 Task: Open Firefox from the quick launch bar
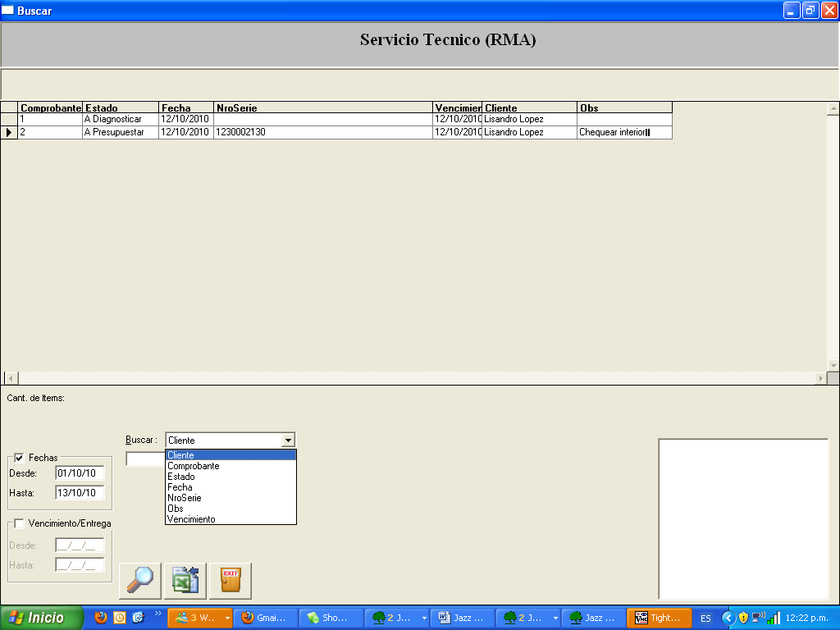100,618
